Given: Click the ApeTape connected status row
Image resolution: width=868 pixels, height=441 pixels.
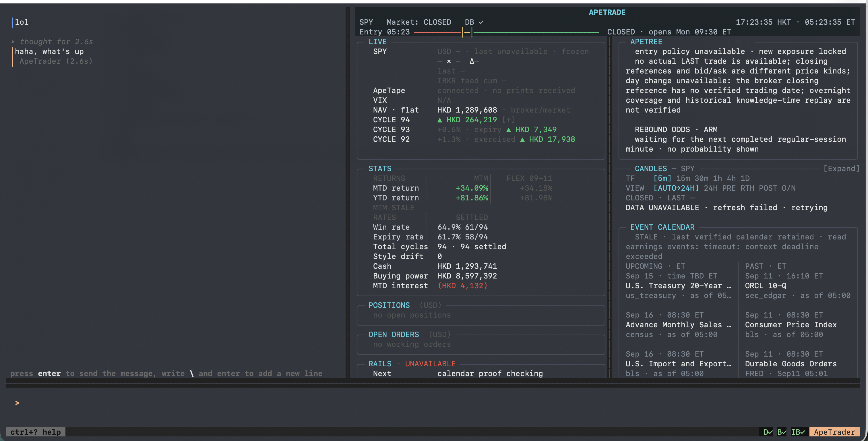Looking at the screenshot, I should 474,91.
